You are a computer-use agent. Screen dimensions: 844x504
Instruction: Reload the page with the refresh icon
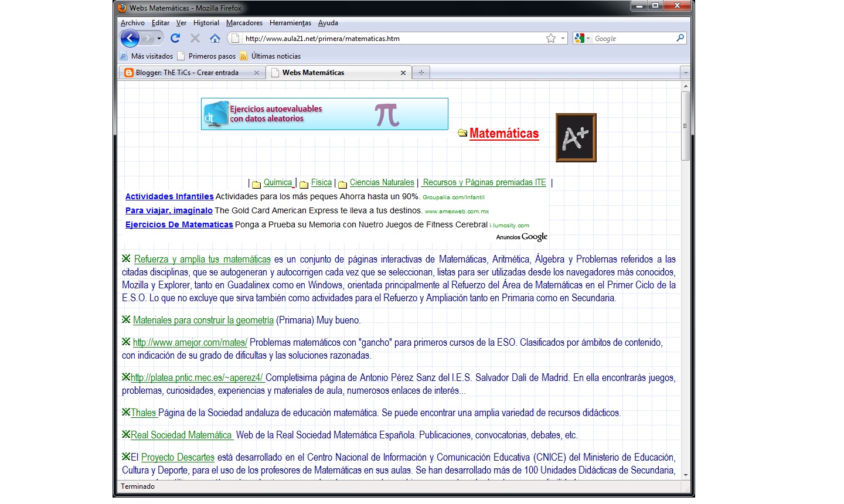point(175,38)
